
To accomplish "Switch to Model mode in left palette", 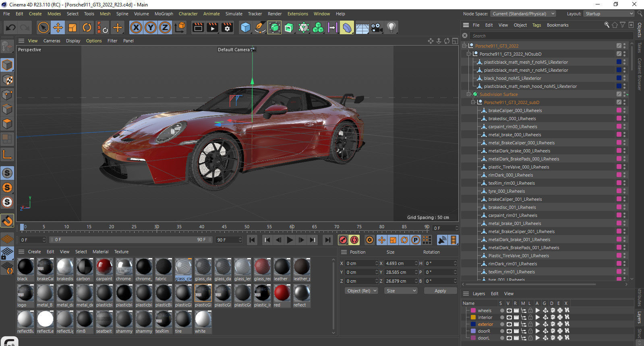I will (x=7, y=65).
